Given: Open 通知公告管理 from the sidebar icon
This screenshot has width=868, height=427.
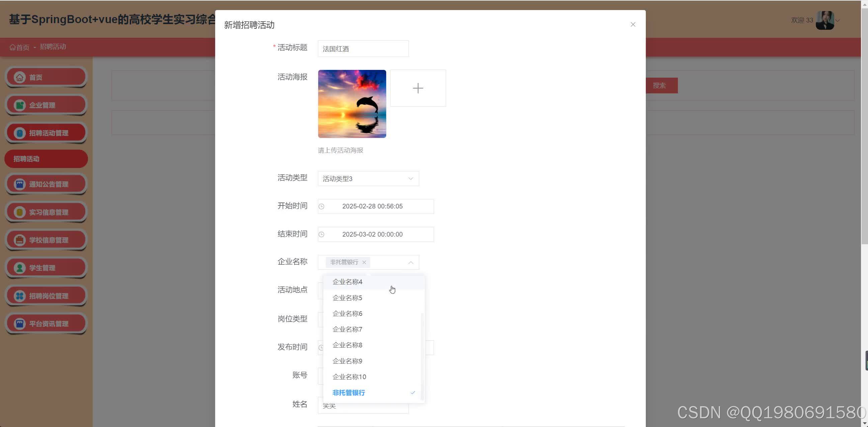Looking at the screenshot, I should point(20,184).
